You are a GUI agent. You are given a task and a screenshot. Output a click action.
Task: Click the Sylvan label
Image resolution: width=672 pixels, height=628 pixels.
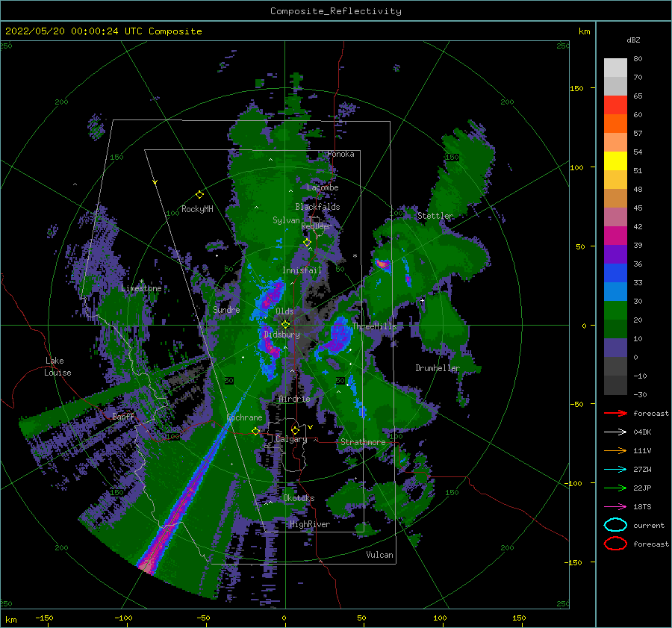pyautogui.click(x=286, y=220)
